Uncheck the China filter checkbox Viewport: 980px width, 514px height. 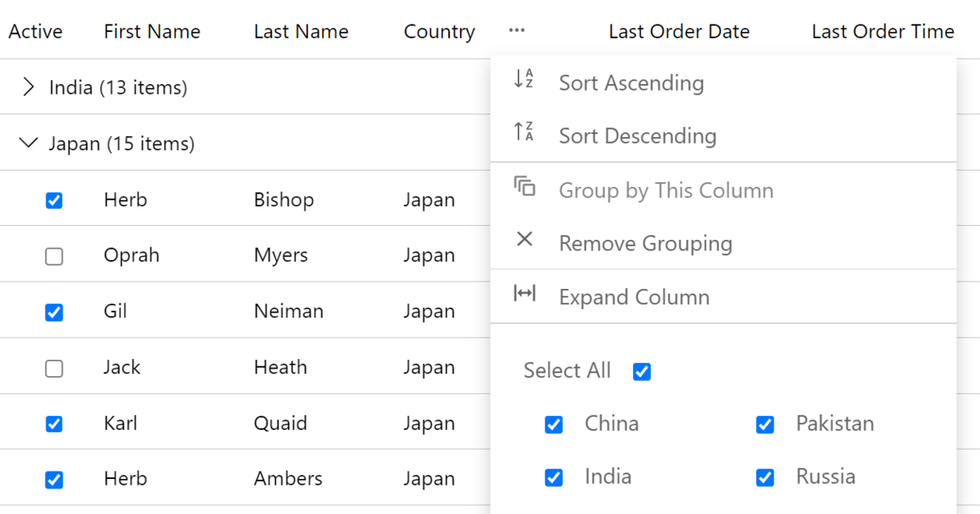[x=554, y=425]
